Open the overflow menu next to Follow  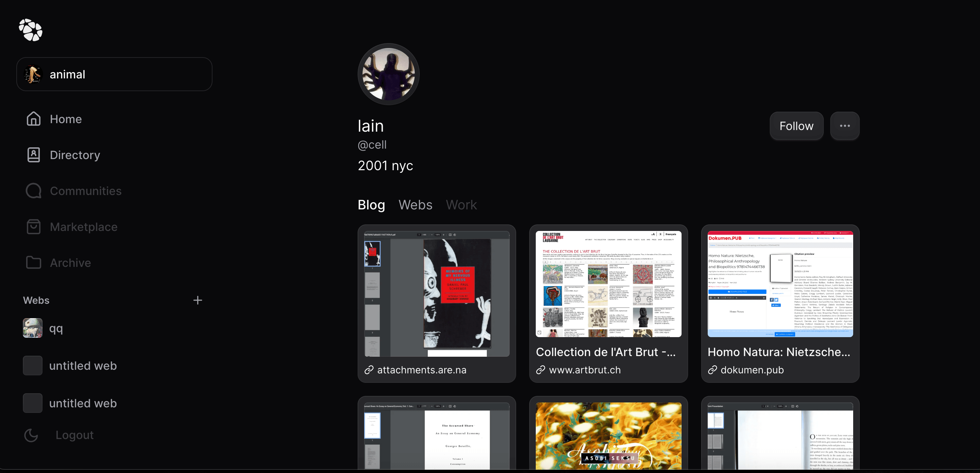point(845,126)
